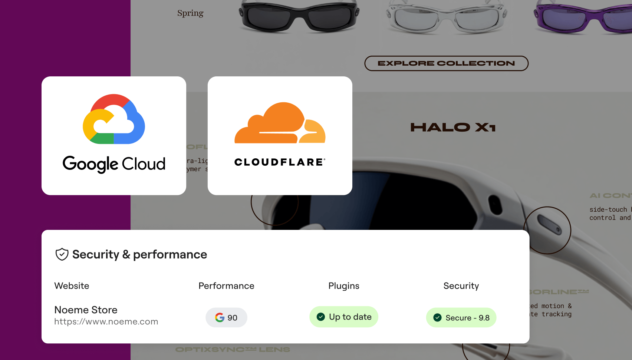This screenshot has width=632, height=360.
Task: Click the CLOUDFLARE wordmark text
Action: (280, 162)
